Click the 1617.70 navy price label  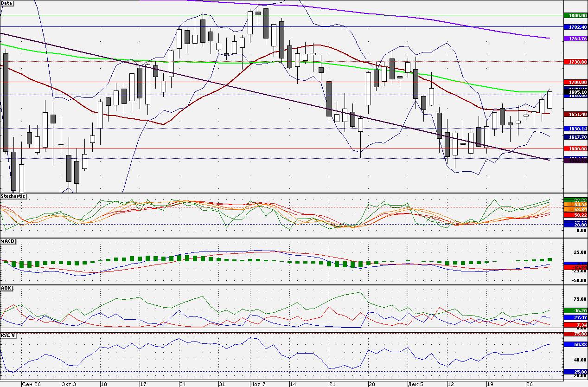tap(575, 137)
